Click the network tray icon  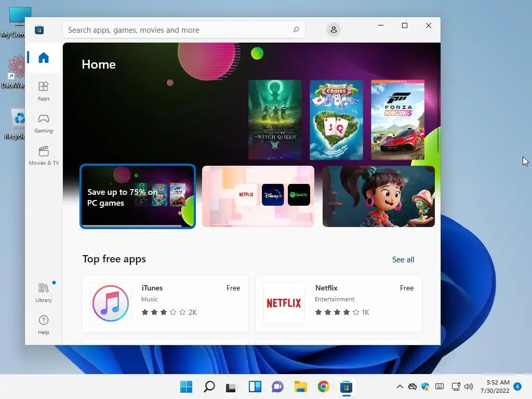click(x=456, y=387)
